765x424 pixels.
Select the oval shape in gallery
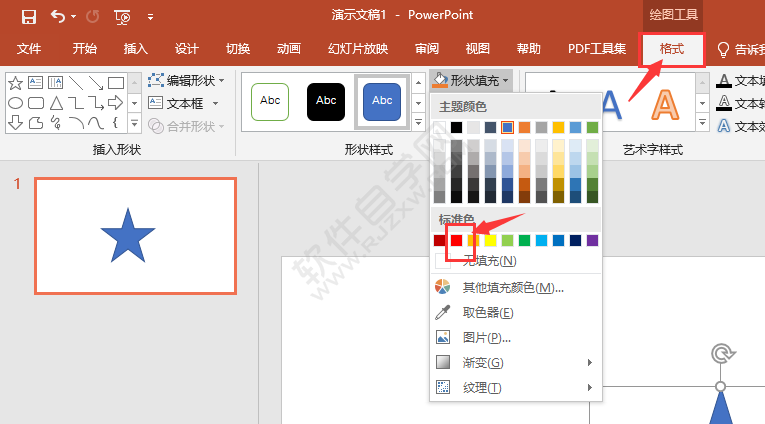point(16,103)
